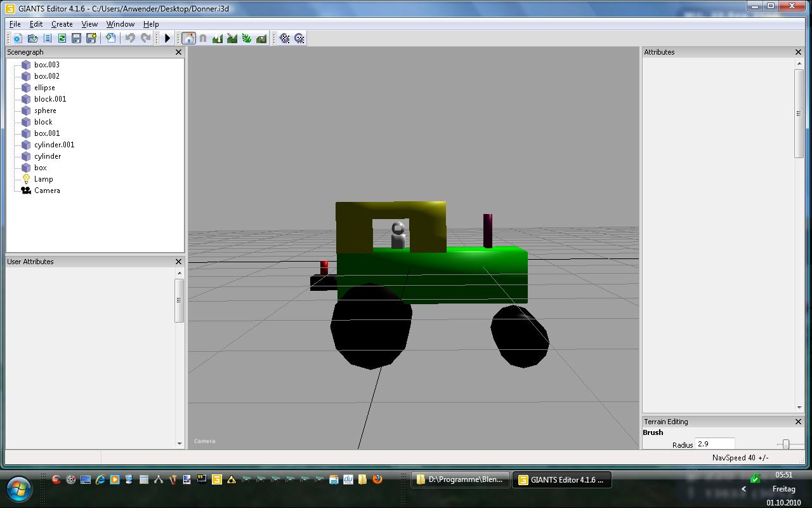Open Firefox from the taskbar quick launch
Viewport: 812px width, 508px height.
pyautogui.click(x=377, y=479)
